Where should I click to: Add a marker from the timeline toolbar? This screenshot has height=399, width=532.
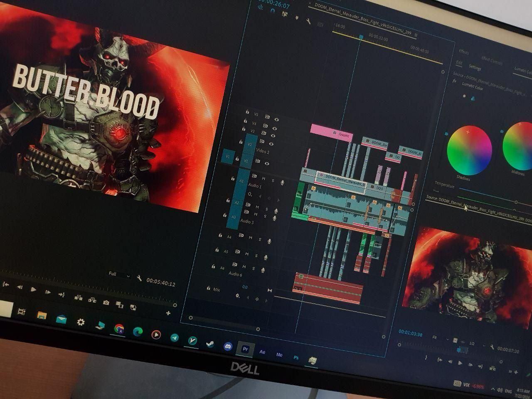point(296,17)
